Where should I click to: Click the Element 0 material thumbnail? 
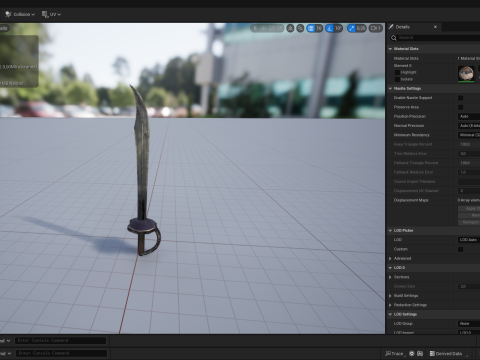pos(466,73)
